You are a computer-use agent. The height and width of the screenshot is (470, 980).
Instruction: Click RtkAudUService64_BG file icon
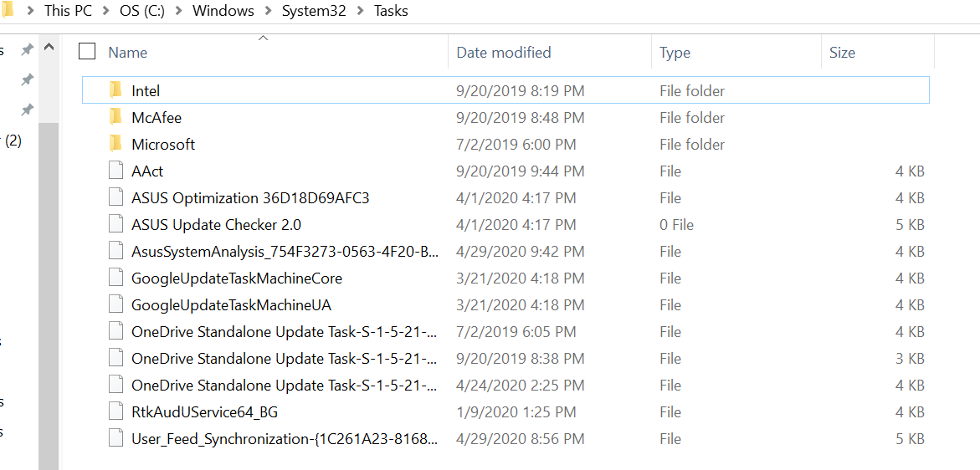(x=115, y=412)
